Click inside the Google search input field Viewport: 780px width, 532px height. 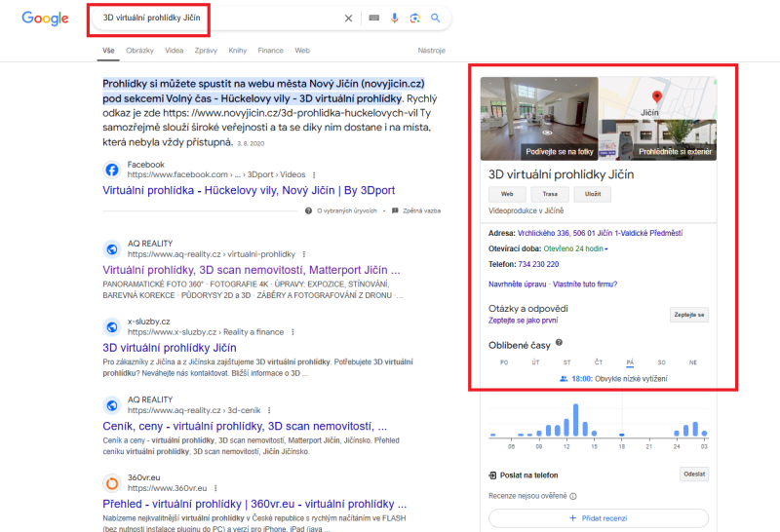(218, 18)
